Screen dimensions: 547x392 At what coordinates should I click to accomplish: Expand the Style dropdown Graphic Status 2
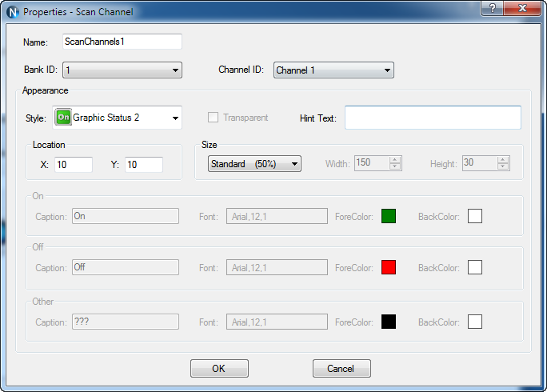point(118,118)
